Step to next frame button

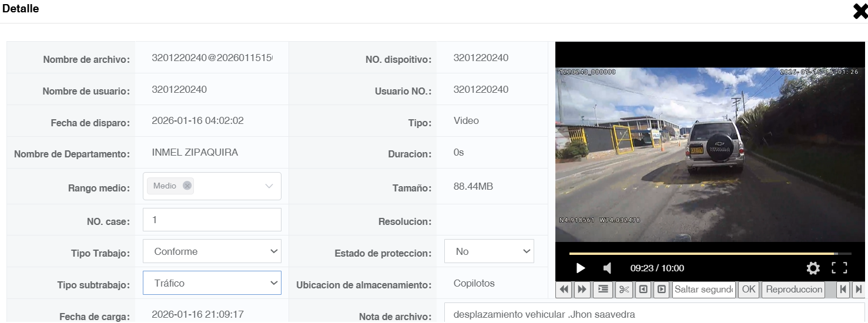662,289
